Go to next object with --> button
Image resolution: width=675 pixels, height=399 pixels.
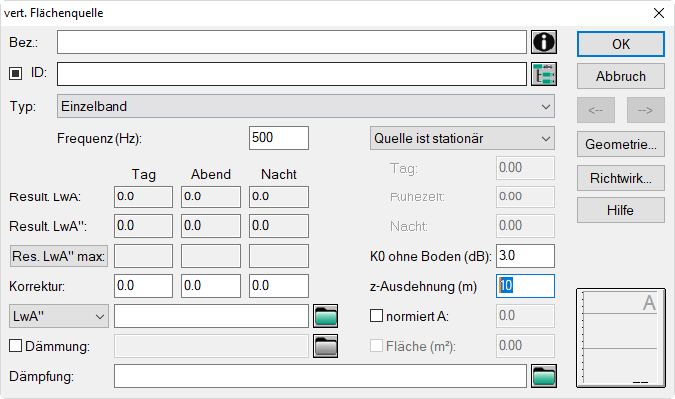(646, 110)
